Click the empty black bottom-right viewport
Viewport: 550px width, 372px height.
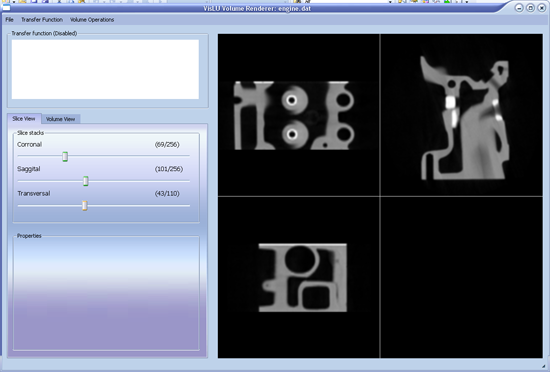(462, 277)
